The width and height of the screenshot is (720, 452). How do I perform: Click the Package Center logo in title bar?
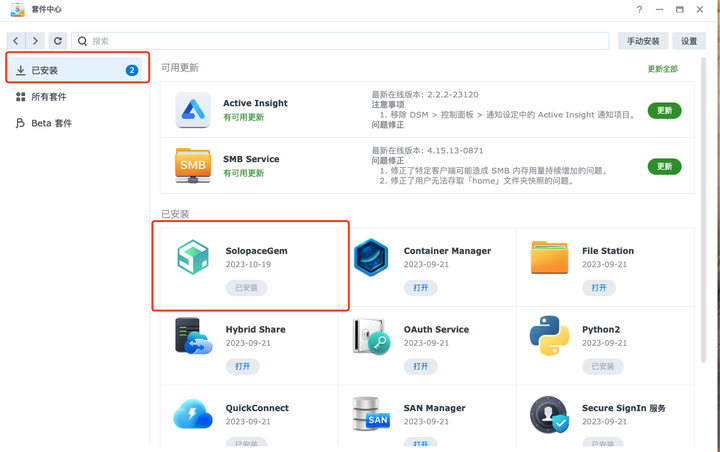(17, 9)
